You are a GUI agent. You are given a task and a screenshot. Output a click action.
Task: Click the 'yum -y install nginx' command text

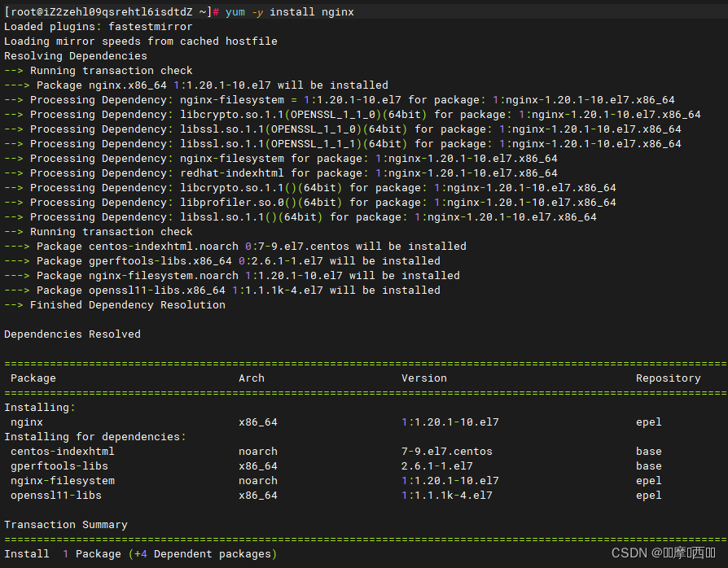(x=289, y=12)
